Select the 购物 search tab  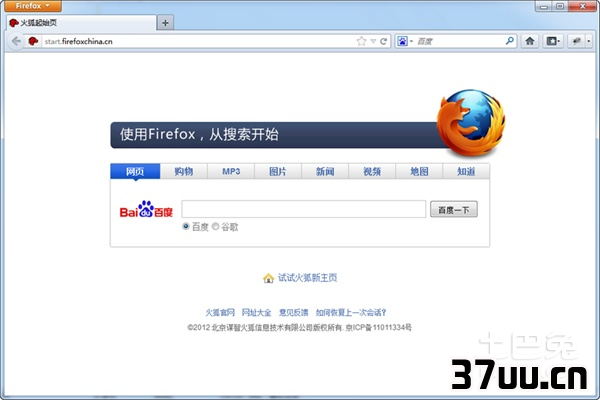pos(184,171)
